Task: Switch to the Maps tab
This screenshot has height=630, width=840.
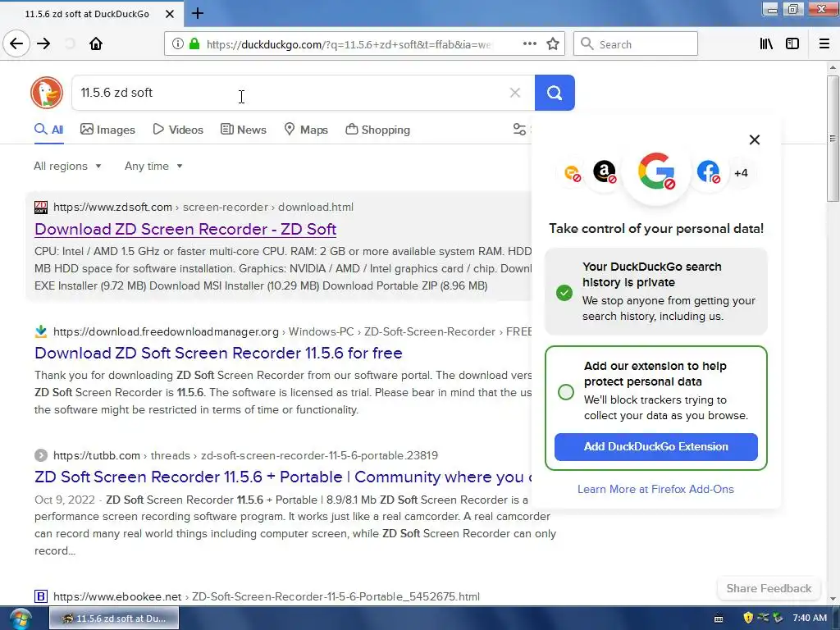Action: coord(306,130)
